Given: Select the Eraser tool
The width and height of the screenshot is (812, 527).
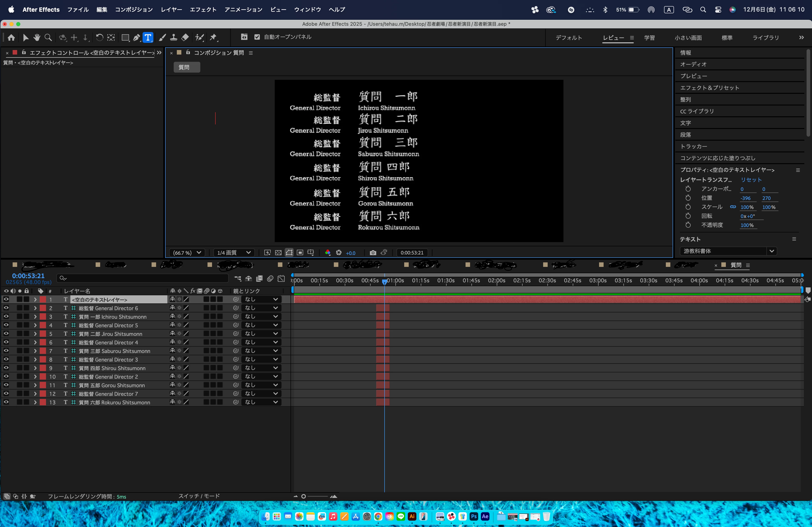Looking at the screenshot, I should pos(185,37).
